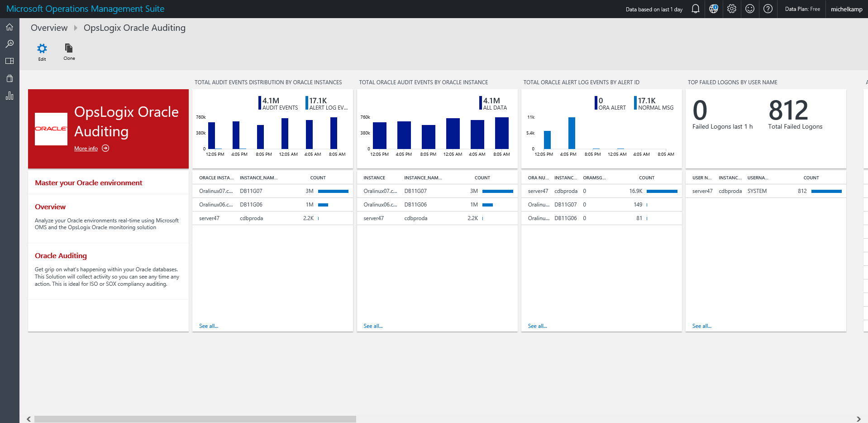
Task: Open the michelkamp account menu
Action: click(x=846, y=9)
